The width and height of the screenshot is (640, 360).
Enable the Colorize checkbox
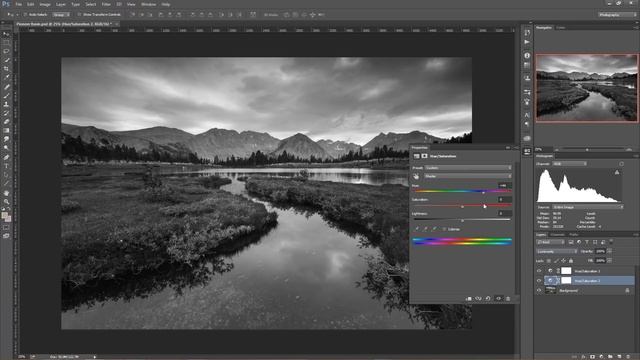pos(444,229)
